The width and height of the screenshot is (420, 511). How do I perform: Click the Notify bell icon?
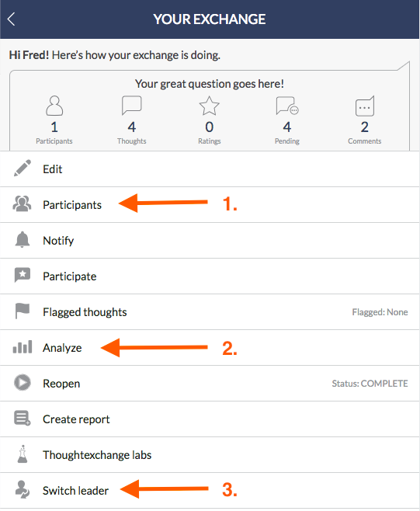pos(23,240)
